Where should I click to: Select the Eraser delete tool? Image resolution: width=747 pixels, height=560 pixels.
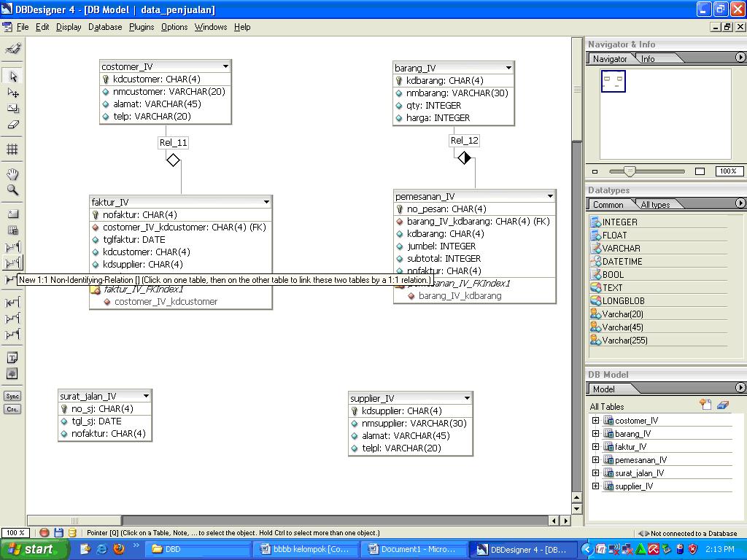13,125
